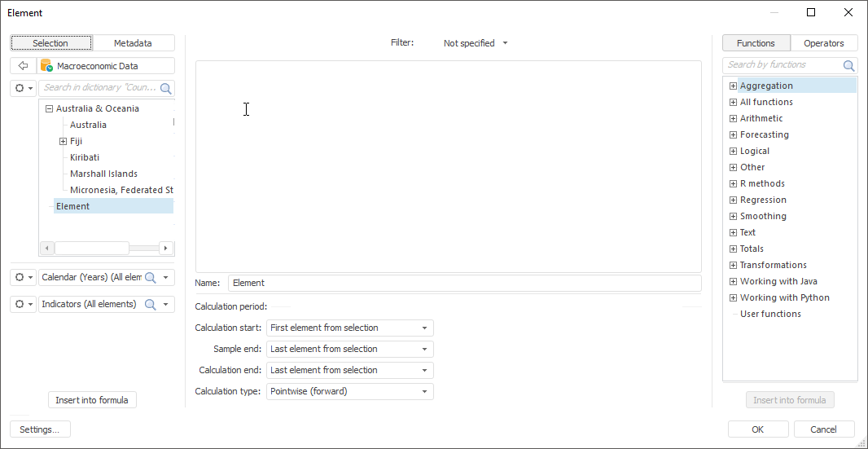This screenshot has height=449, width=868.
Task: Open the Calculation type dropdown
Action: 350,391
